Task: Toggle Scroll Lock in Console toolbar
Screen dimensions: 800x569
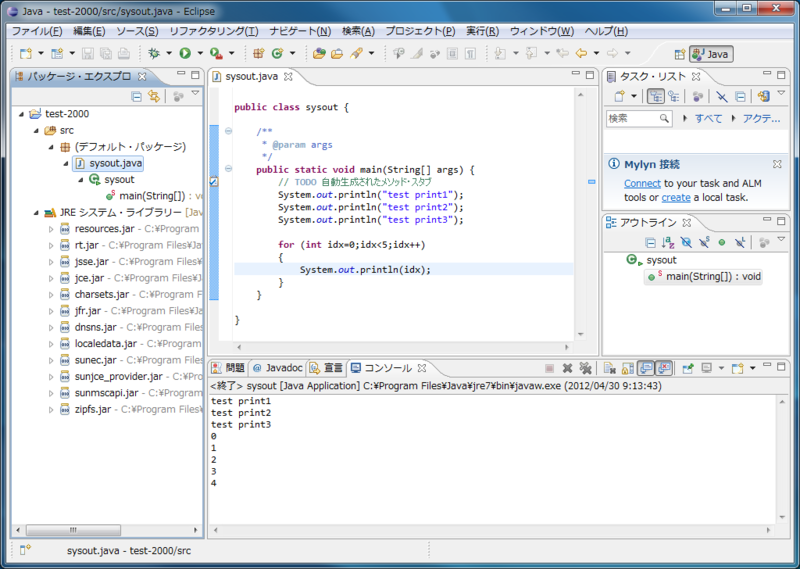Action: [x=628, y=368]
